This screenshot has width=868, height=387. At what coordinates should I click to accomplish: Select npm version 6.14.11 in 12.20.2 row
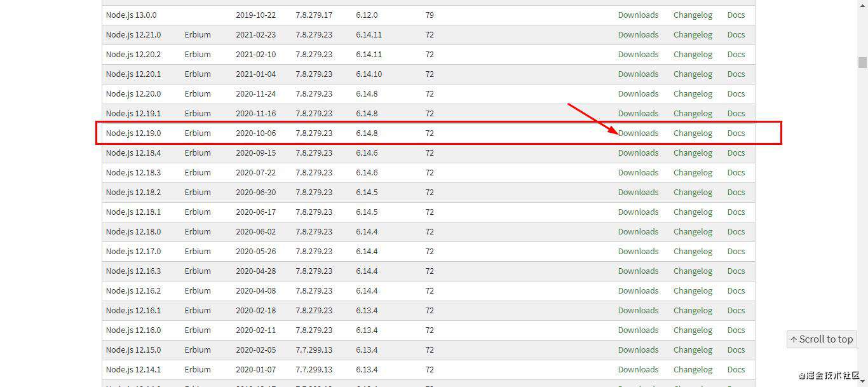pos(369,54)
